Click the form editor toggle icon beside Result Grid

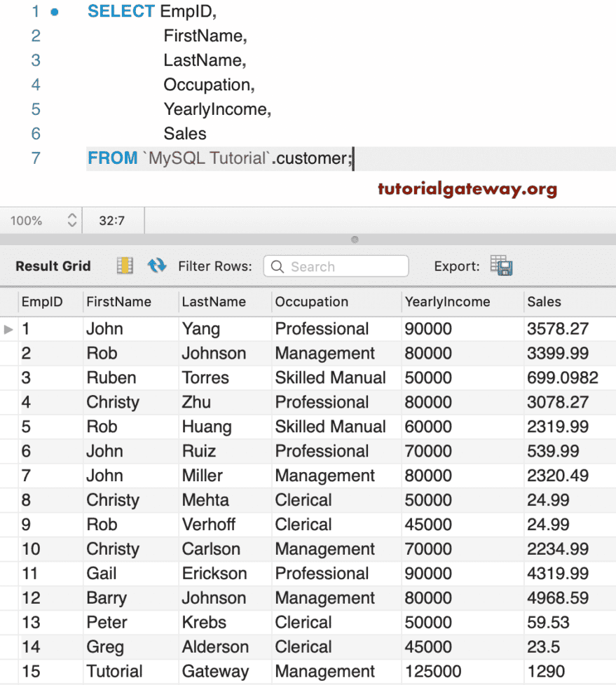pyautogui.click(x=125, y=265)
